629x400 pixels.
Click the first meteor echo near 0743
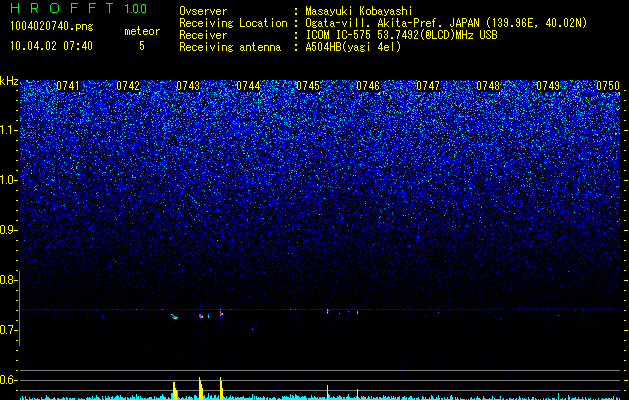click(x=174, y=317)
